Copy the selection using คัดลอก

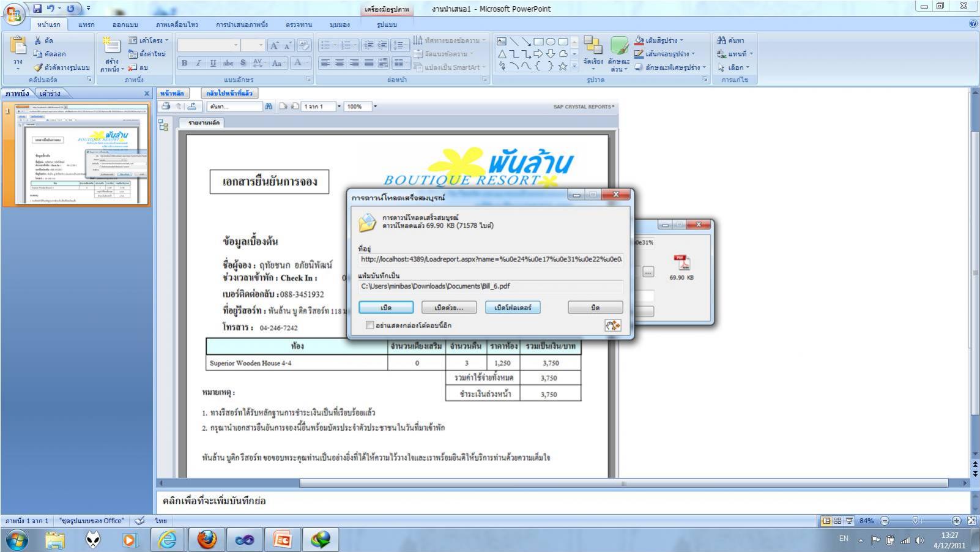click(x=49, y=54)
